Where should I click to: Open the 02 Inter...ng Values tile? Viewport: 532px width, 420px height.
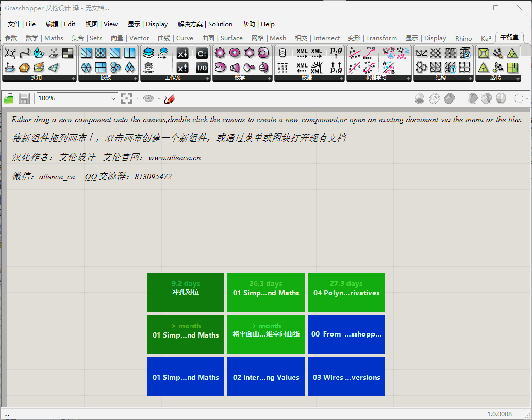click(x=266, y=377)
